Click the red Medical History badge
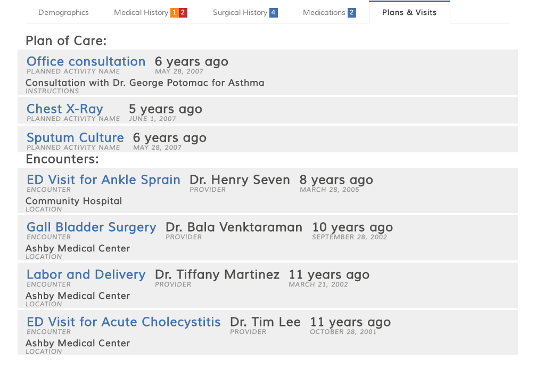 coord(183,13)
